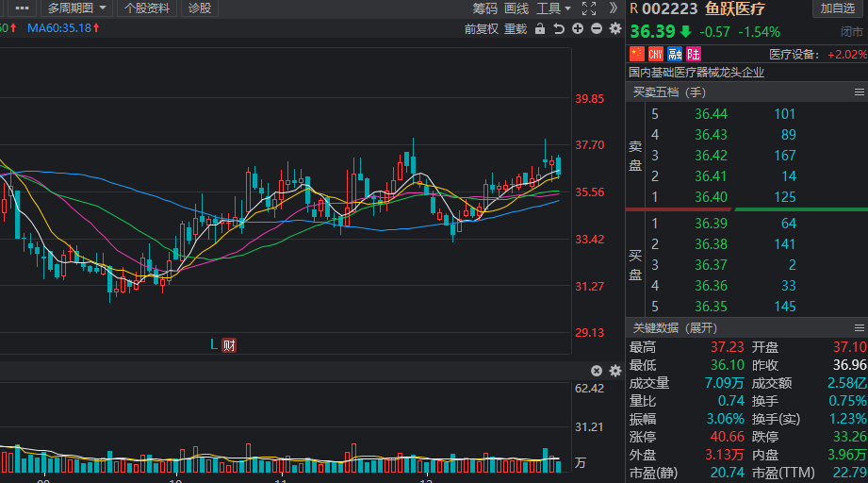Screen dimensions: 868x483
Task: Zoom out the K-line chart with minus icon
Action: (x=597, y=28)
